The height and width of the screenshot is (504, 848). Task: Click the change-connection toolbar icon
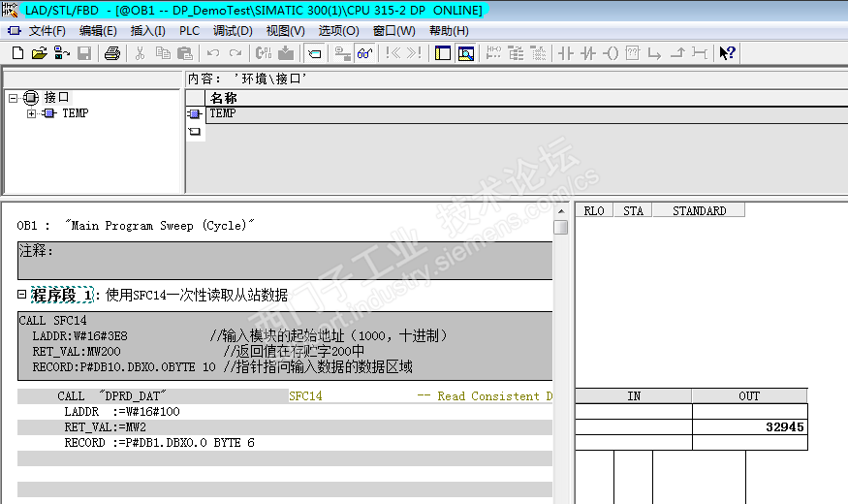tap(342, 53)
